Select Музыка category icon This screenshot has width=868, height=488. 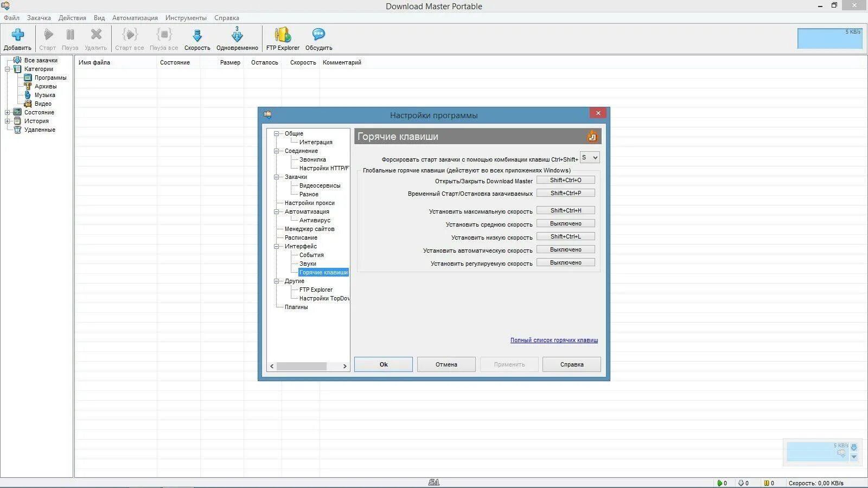(28, 95)
